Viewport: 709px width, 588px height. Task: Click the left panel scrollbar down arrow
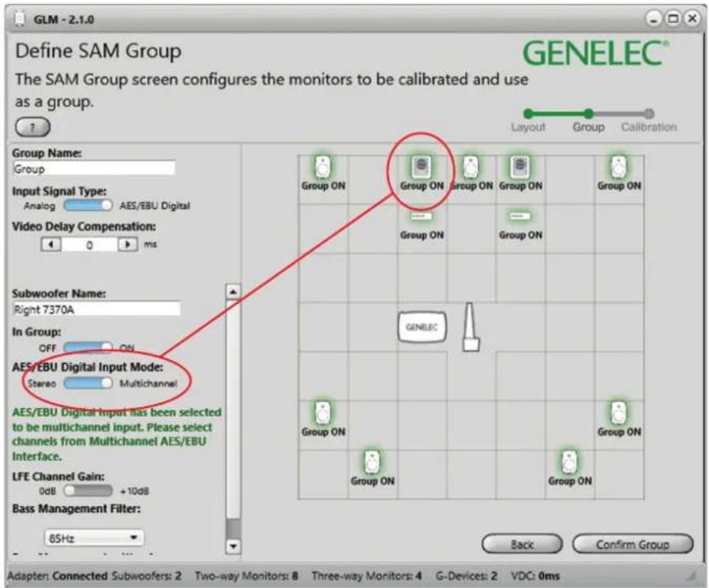coord(233,546)
